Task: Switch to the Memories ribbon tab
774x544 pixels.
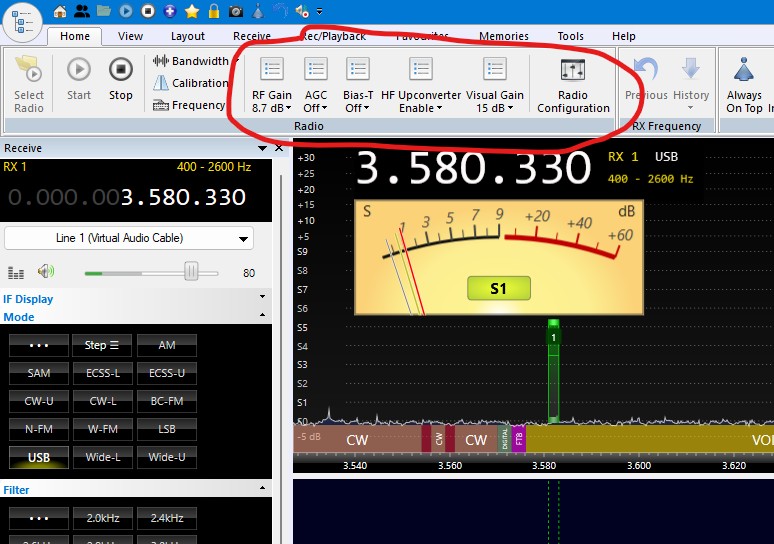Action: (x=503, y=36)
